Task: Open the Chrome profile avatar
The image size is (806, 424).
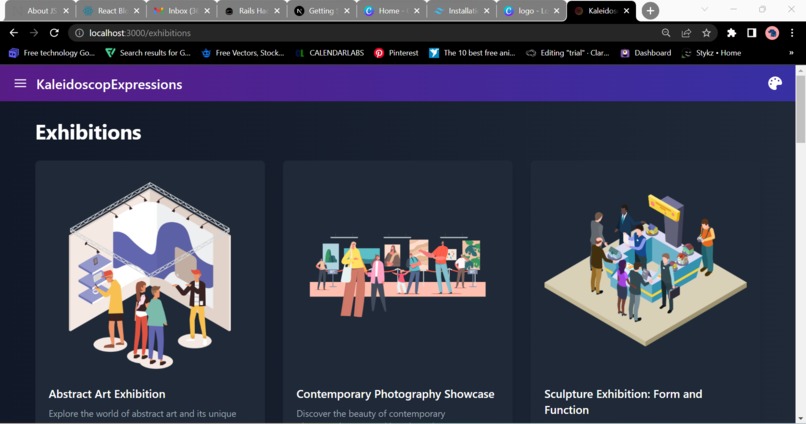Action: 772,33
